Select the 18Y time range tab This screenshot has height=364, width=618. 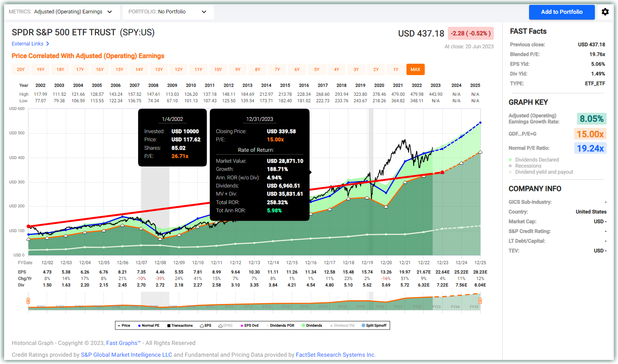click(x=60, y=70)
